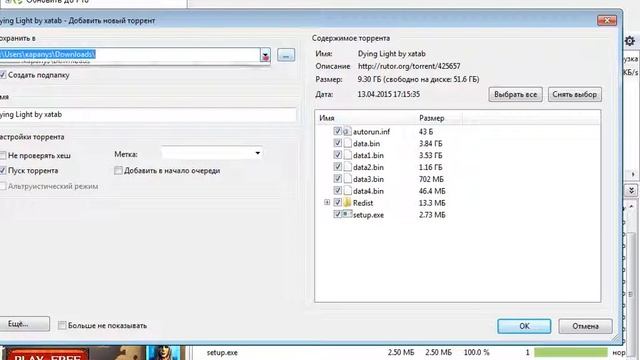The height and width of the screenshot is (360, 640).
Task: Click the data1.bin file icon
Action: (x=347, y=155)
